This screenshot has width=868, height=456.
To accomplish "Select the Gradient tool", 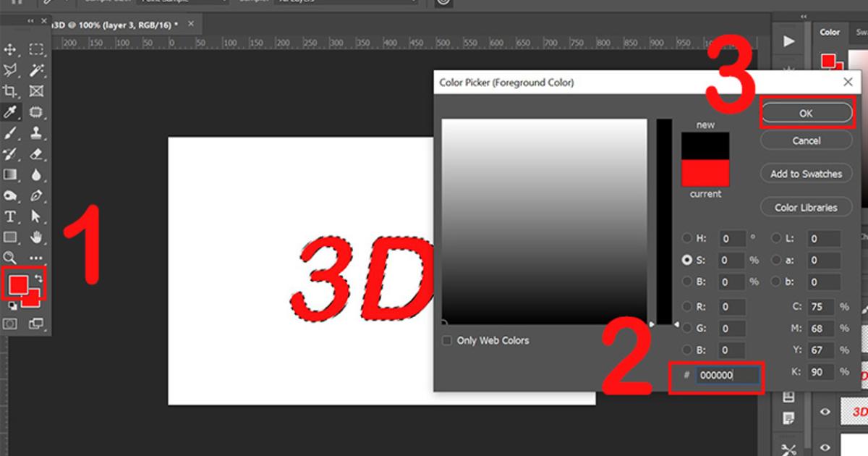I will (11, 174).
